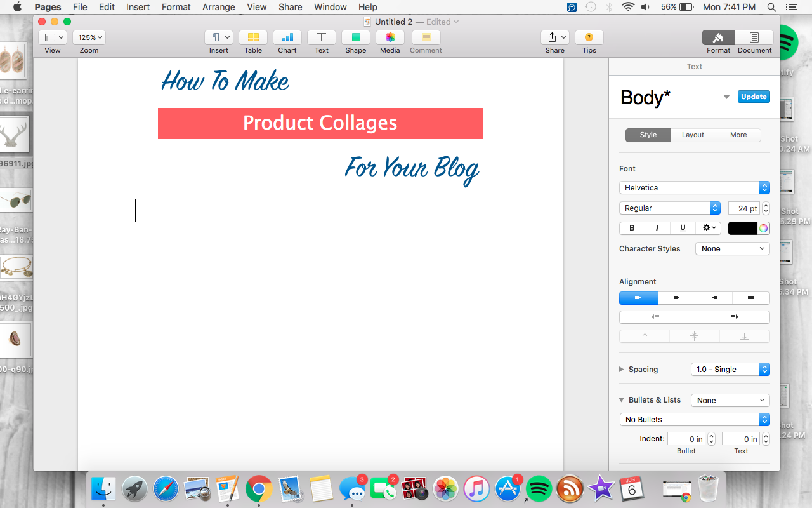
Task: Switch to the Layout tab
Action: 693,135
